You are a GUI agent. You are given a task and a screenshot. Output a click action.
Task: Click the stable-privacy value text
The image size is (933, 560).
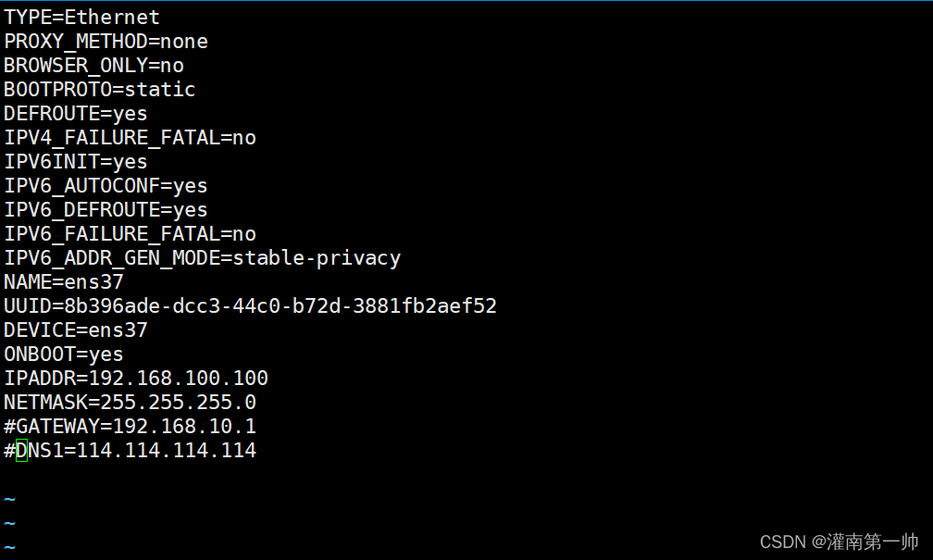pos(317,258)
